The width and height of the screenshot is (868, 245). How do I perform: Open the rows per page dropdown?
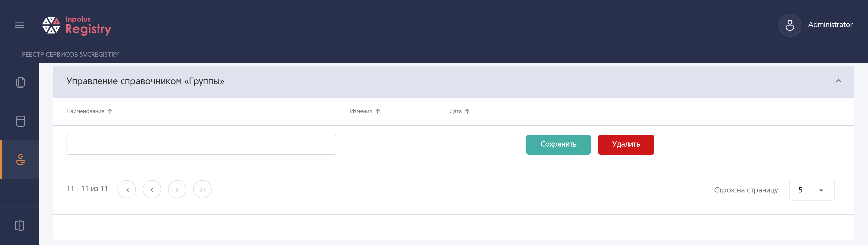[812, 190]
